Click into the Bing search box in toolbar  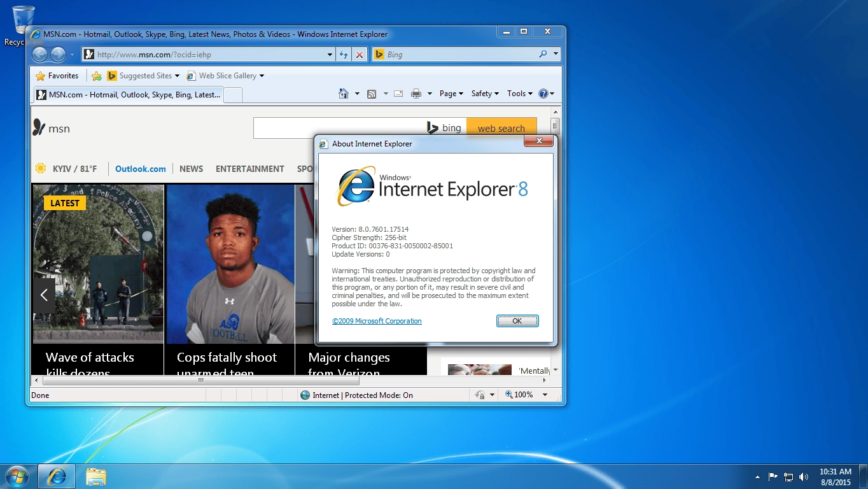(x=461, y=54)
